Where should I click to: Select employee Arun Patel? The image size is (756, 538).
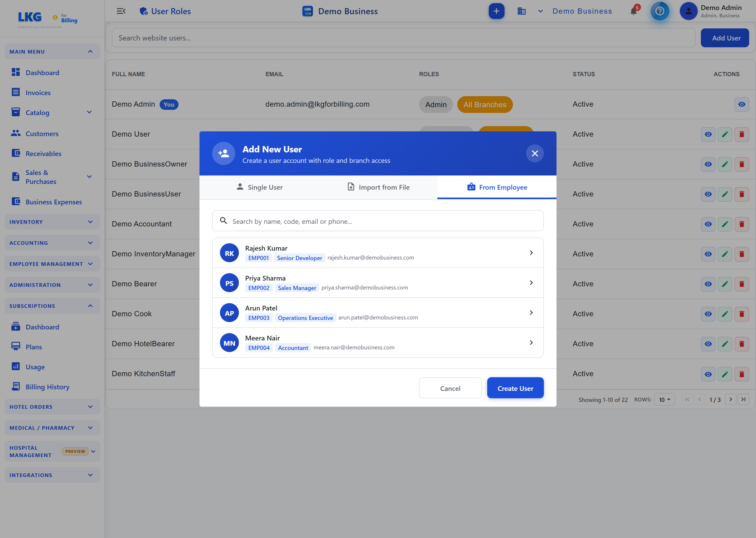378,313
